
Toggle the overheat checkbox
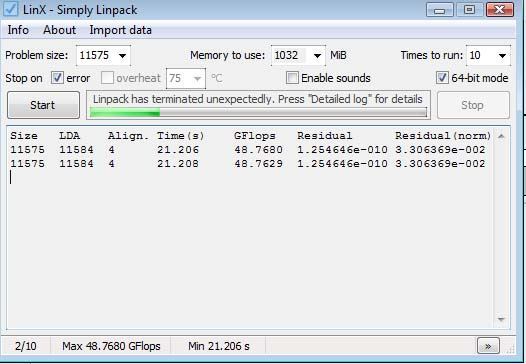(107, 78)
